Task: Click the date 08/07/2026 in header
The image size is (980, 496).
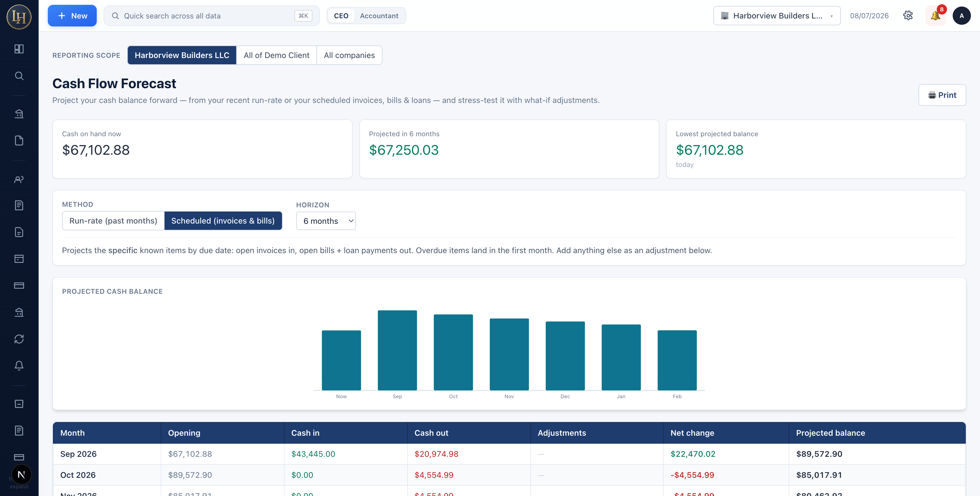Action: (869, 16)
